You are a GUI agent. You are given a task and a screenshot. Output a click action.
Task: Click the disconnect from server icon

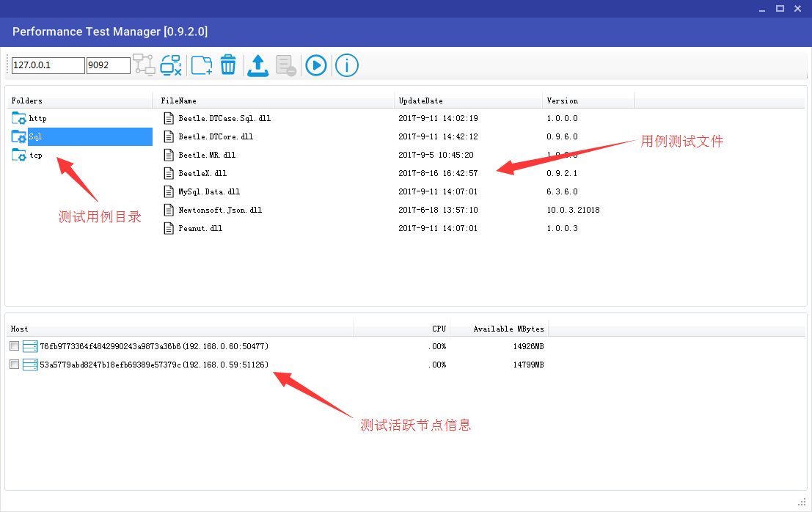coord(171,65)
